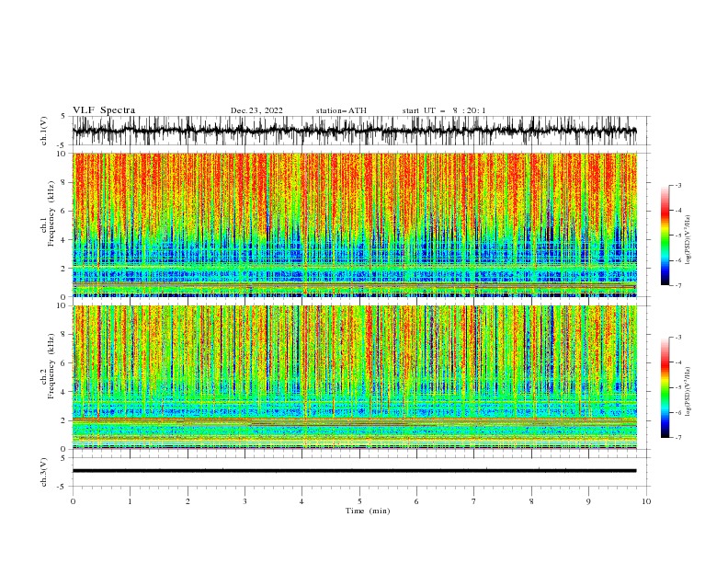728x563 pixels.
Task: Click the ch.2 spectrogram panel
Action: [x=355, y=377]
